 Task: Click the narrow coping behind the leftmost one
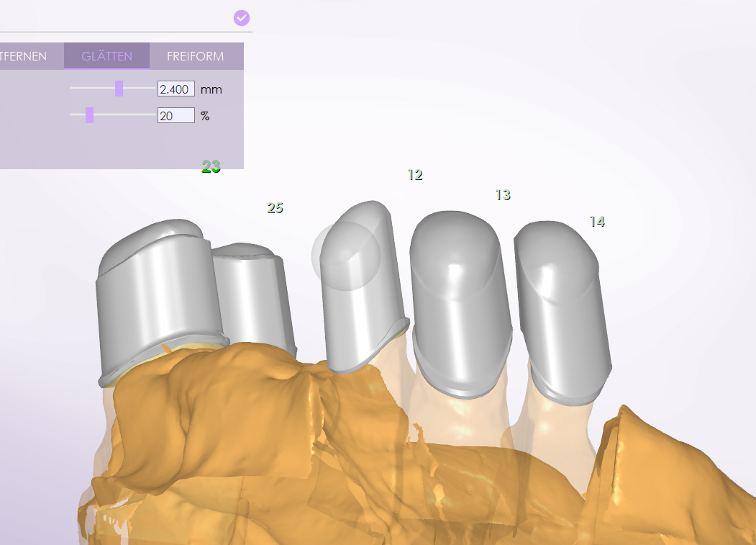[x=252, y=295]
